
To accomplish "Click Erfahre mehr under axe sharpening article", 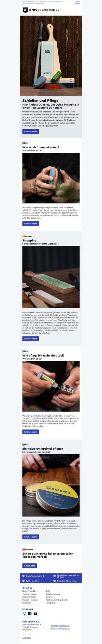I will tap(31, 223).
